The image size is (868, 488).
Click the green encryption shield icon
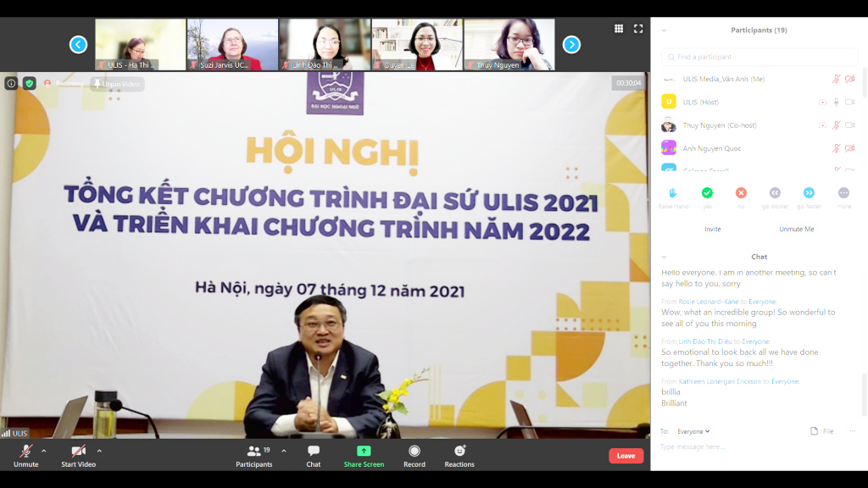coord(30,84)
